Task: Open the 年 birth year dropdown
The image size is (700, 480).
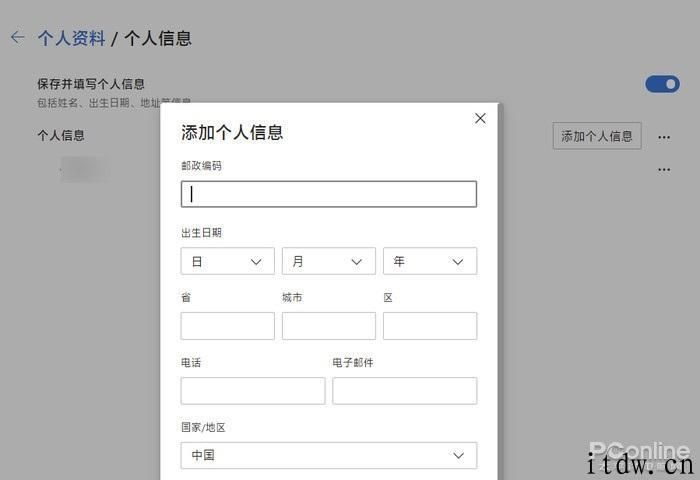Action: tap(430, 261)
